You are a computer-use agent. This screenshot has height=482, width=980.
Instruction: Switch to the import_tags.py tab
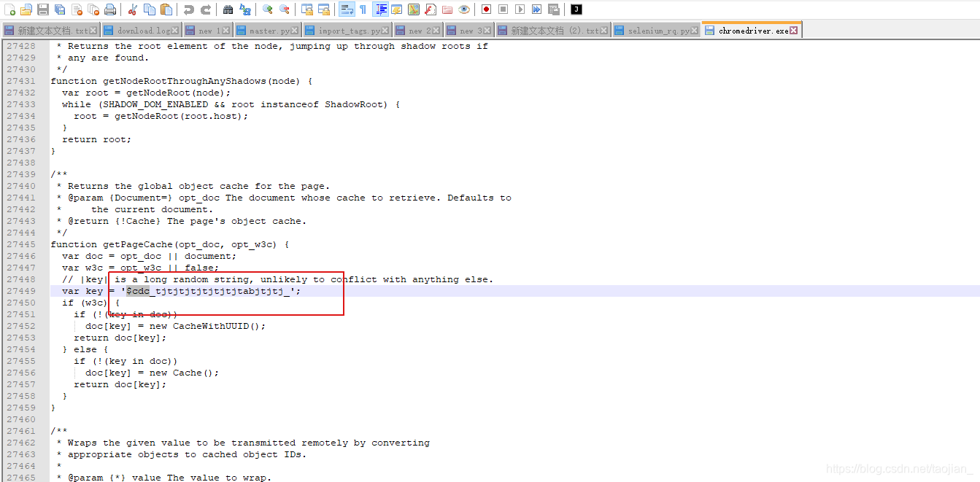[x=347, y=31]
